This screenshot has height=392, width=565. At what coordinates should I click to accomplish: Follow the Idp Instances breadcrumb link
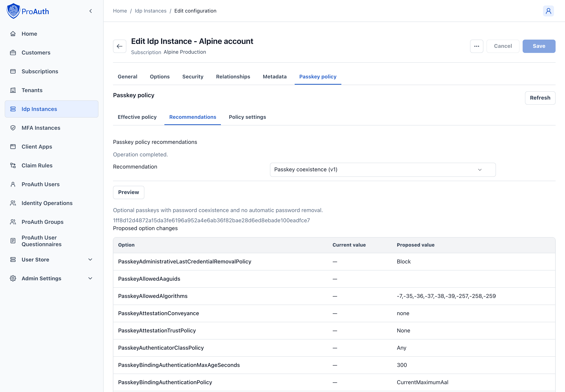(150, 11)
